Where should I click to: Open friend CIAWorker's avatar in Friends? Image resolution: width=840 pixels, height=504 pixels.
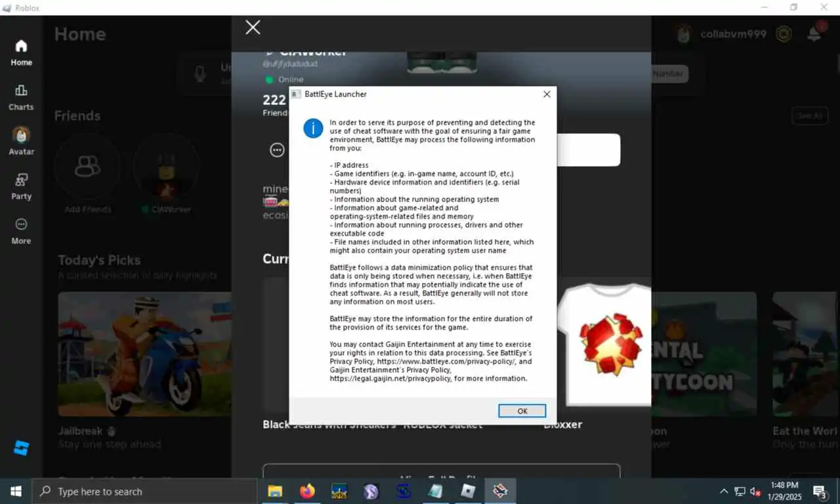coord(166,167)
